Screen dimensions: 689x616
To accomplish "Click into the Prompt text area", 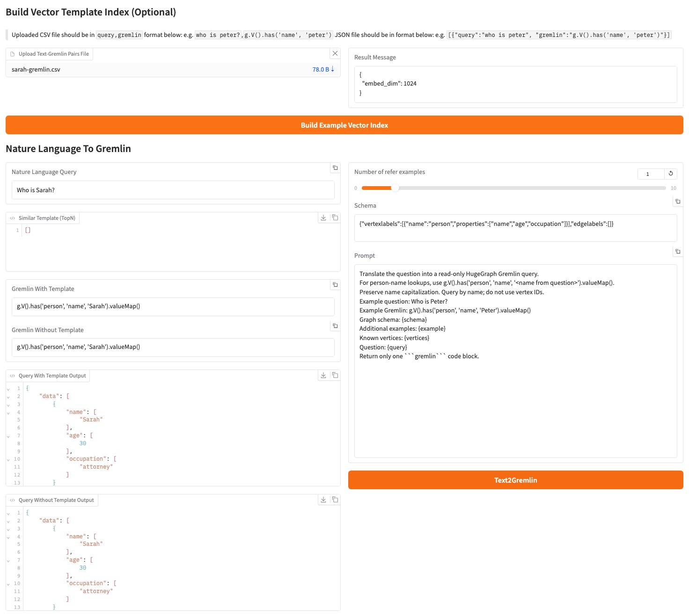I will (x=516, y=361).
